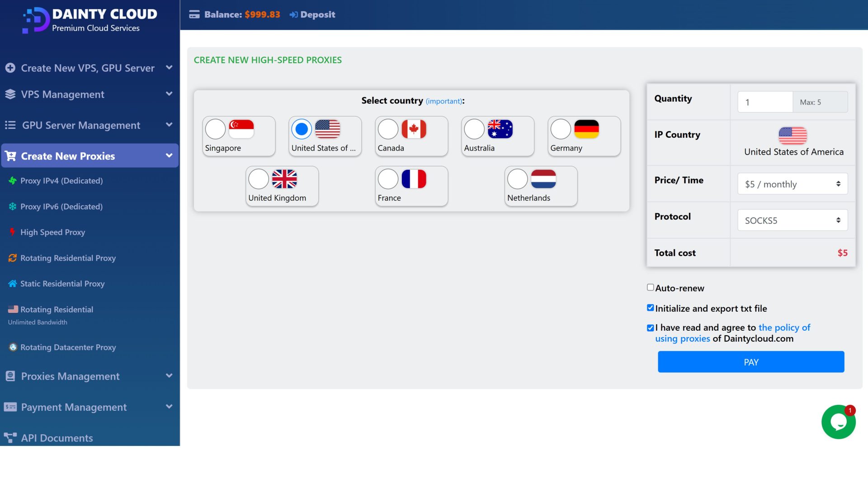Click the (important) link
The height and width of the screenshot is (488, 868).
pos(443,101)
